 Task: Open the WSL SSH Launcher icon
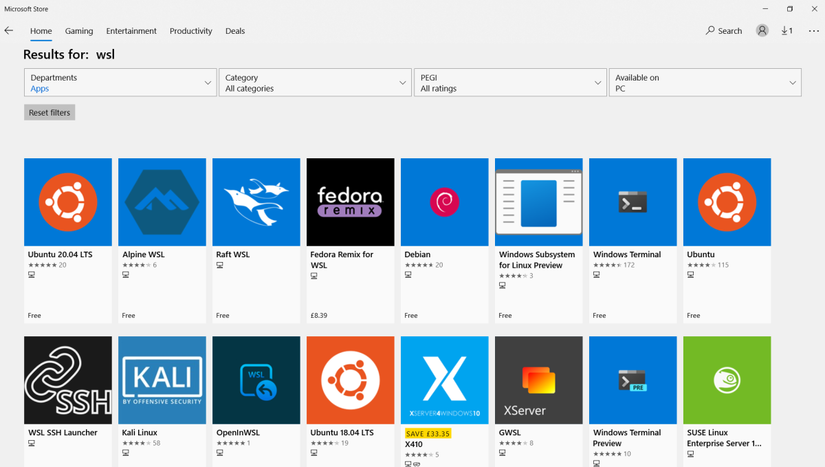point(68,380)
